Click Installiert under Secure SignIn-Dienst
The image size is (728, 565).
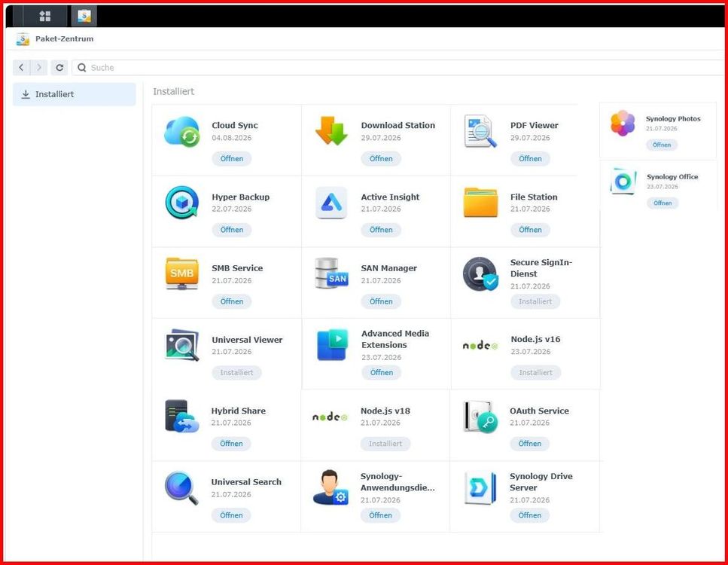click(x=535, y=301)
